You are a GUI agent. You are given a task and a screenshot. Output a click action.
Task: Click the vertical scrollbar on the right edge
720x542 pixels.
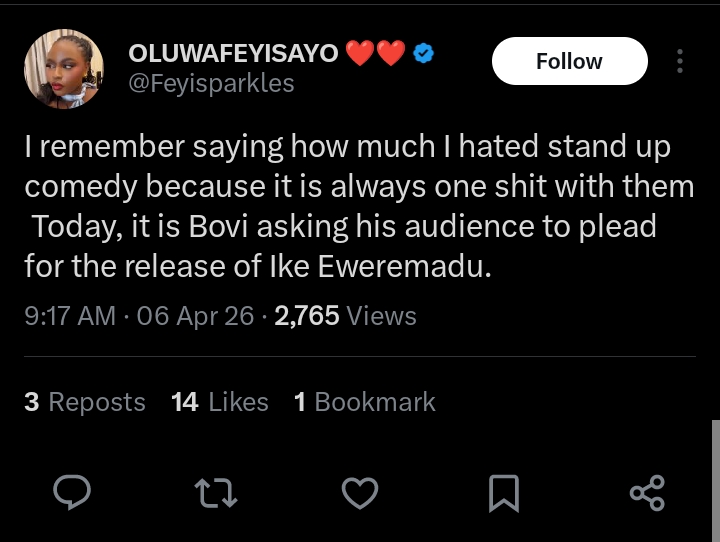click(715, 480)
